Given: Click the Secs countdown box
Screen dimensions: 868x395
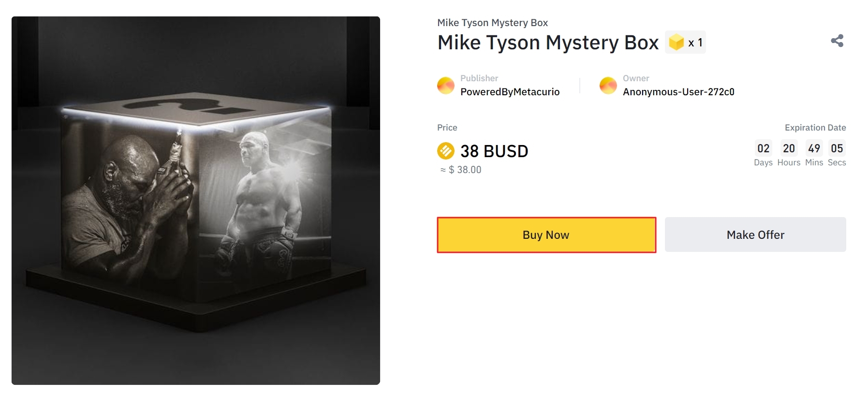Looking at the screenshot, I should (x=837, y=148).
